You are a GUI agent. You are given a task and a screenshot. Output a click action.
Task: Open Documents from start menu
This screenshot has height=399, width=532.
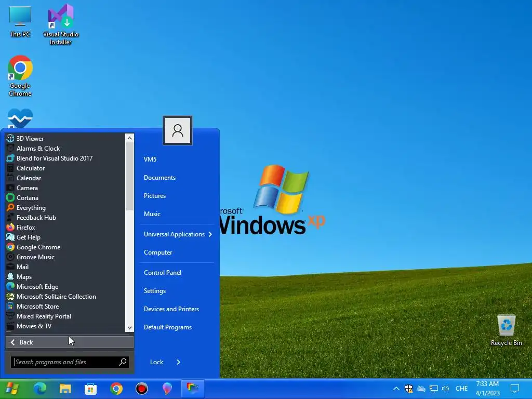pos(159,178)
